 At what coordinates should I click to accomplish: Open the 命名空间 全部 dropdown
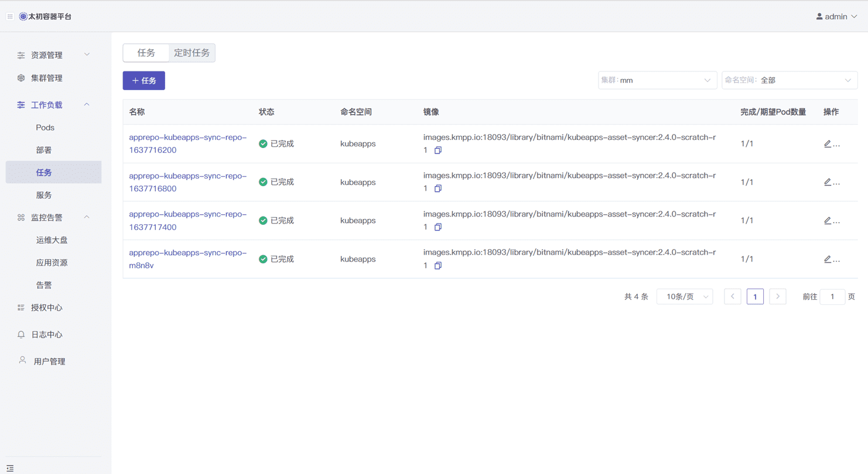[x=790, y=80]
